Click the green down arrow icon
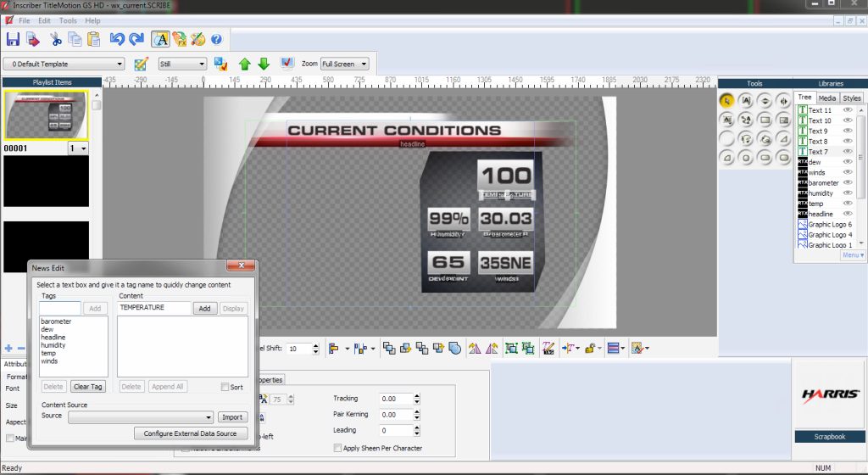 (264, 64)
